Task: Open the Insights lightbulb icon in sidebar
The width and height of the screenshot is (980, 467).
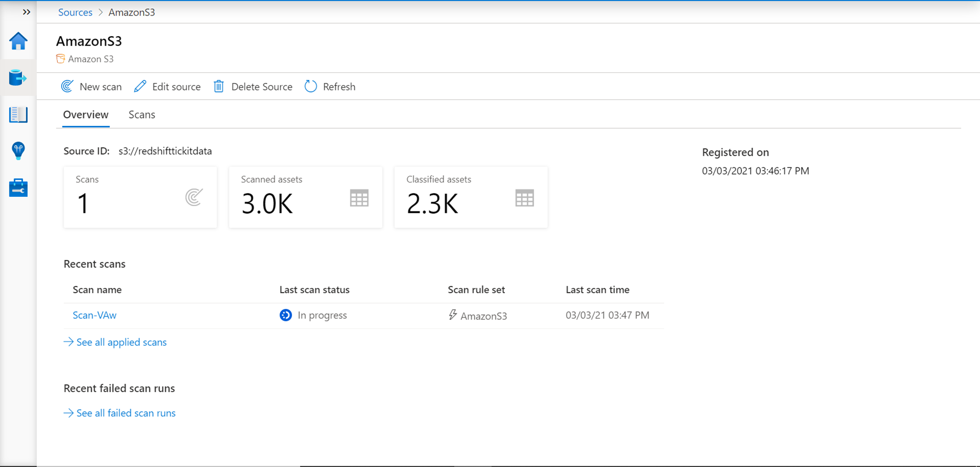Action: [18, 151]
